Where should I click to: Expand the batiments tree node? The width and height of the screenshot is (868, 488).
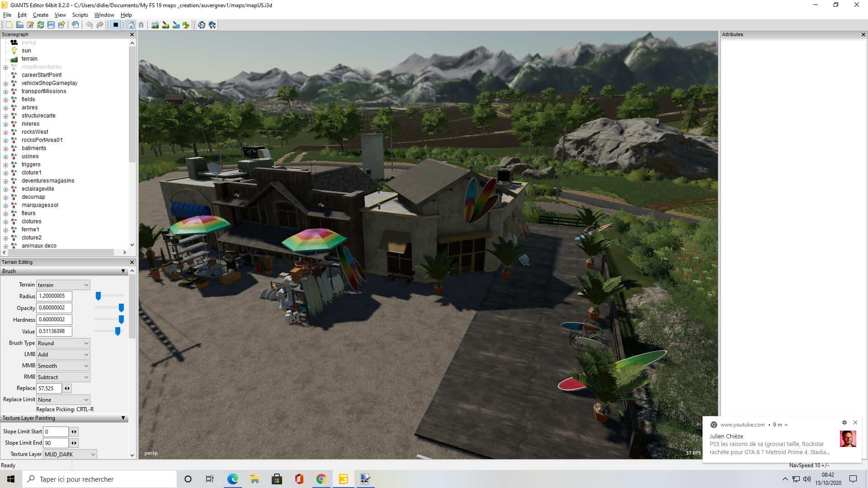point(6,148)
